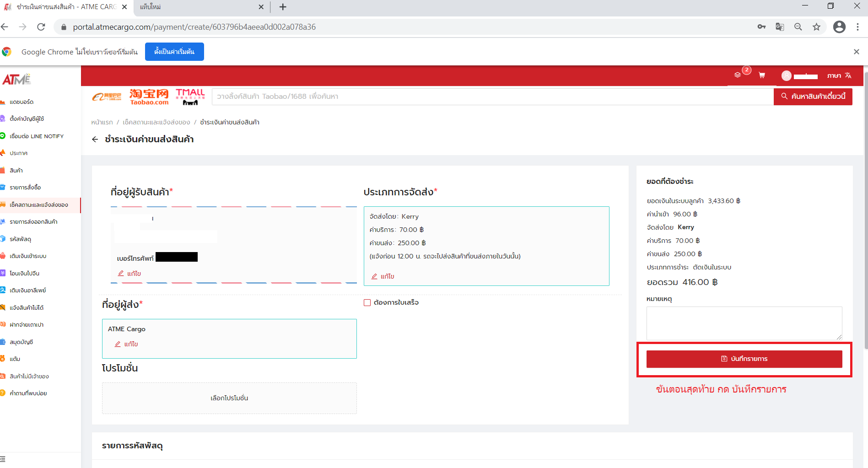This screenshot has width=868, height=468.
Task: Expand the เลือกโปรโมชั่น promotion selector
Action: [x=229, y=398]
